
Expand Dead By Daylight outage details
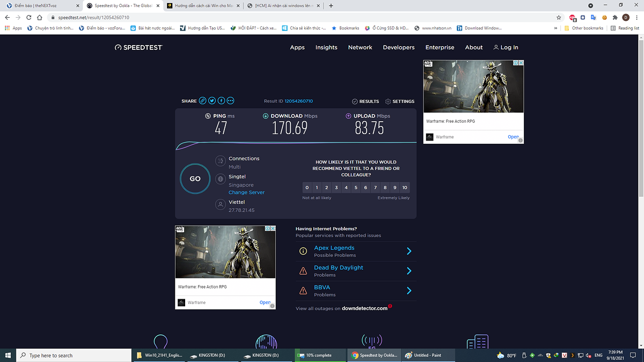pyautogui.click(x=409, y=271)
